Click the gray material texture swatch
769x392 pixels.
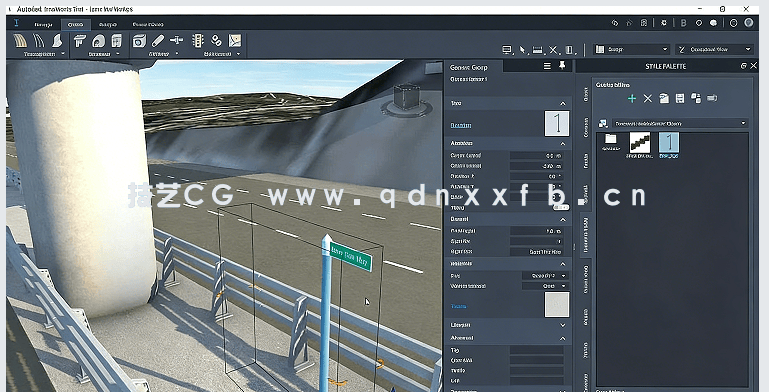point(557,305)
